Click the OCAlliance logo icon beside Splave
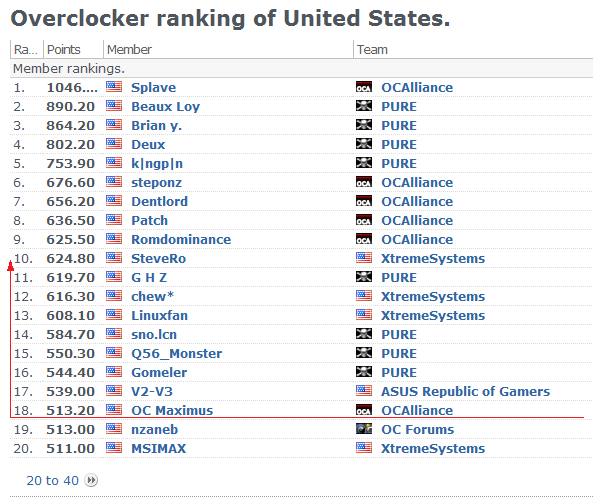Image resolution: width=593 pixels, height=503 pixels. (364, 87)
